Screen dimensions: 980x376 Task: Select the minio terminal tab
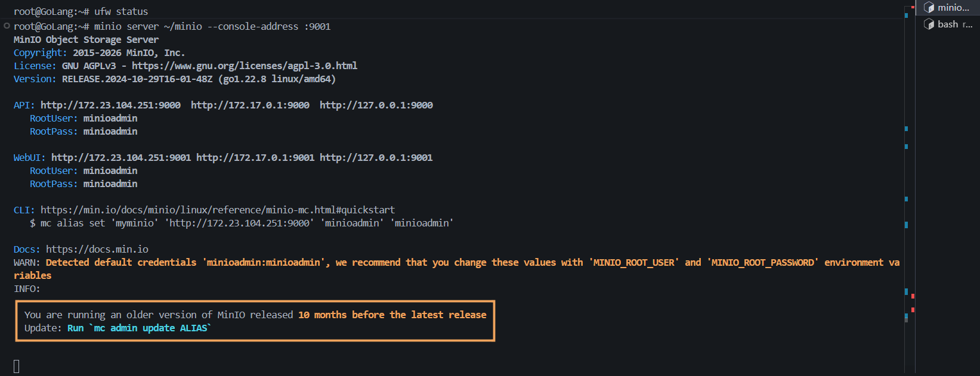pyautogui.click(x=948, y=8)
